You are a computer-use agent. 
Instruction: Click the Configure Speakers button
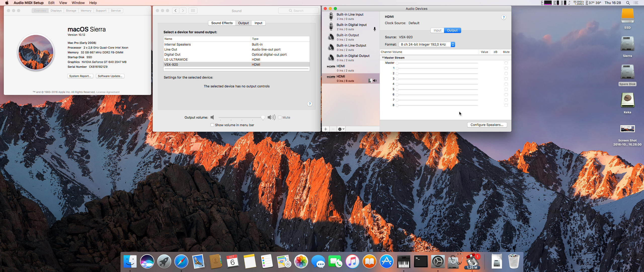[x=487, y=125]
